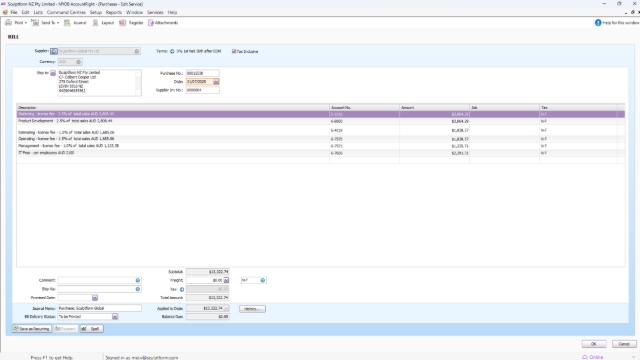Click the Date field
Screen dimensions: 640x360
click(199, 82)
